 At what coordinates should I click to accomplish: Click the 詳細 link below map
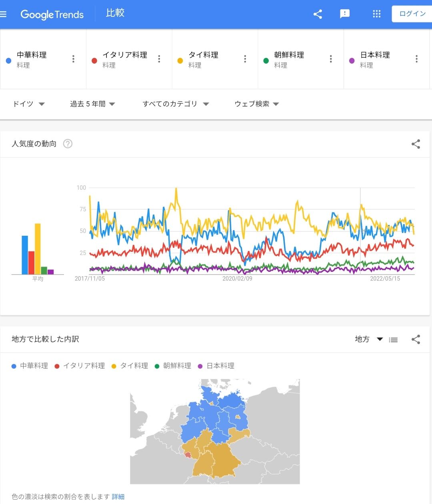[118, 497]
